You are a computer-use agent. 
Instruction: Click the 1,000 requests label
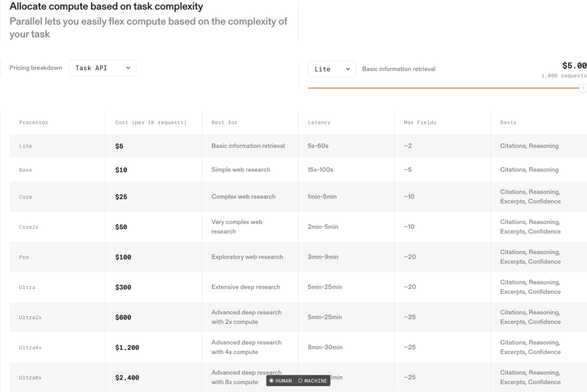pyautogui.click(x=564, y=76)
